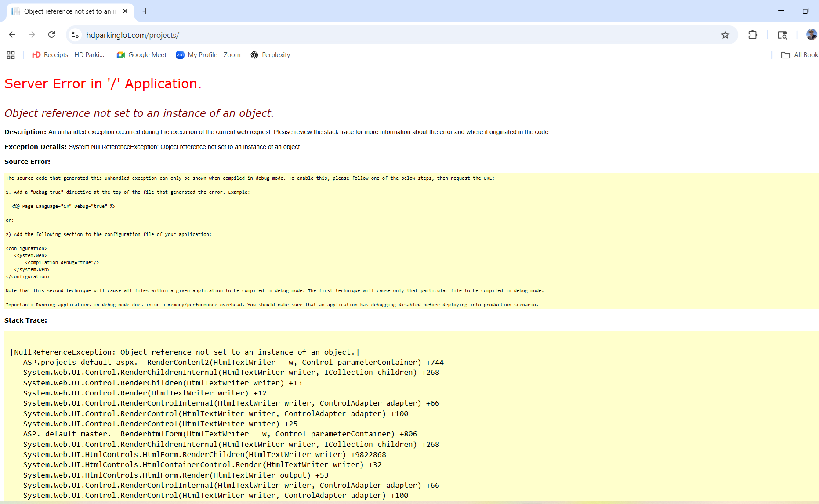
Task: Reload the current page
Action: click(51, 35)
